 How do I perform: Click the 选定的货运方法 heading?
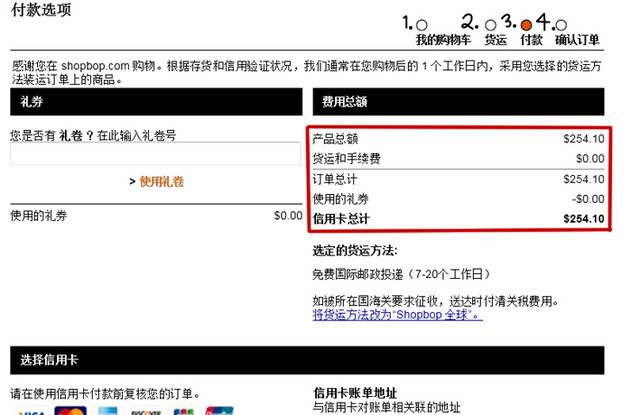[355, 251]
